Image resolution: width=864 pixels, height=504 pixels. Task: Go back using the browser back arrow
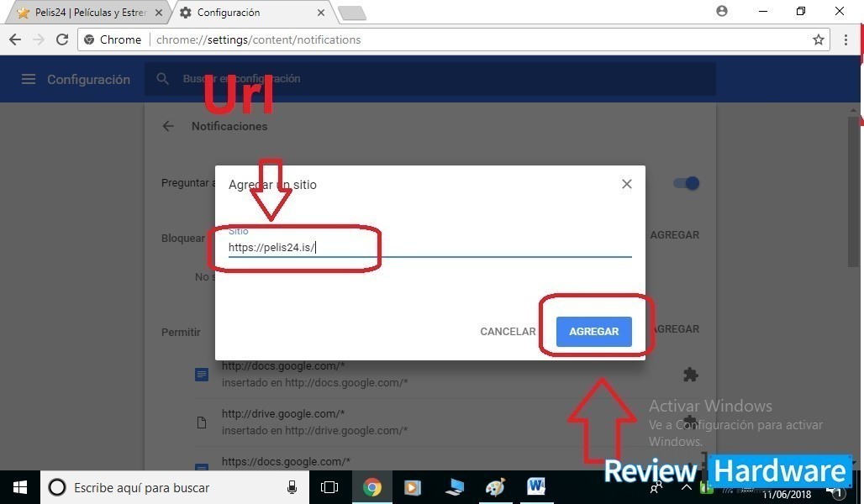[15, 39]
